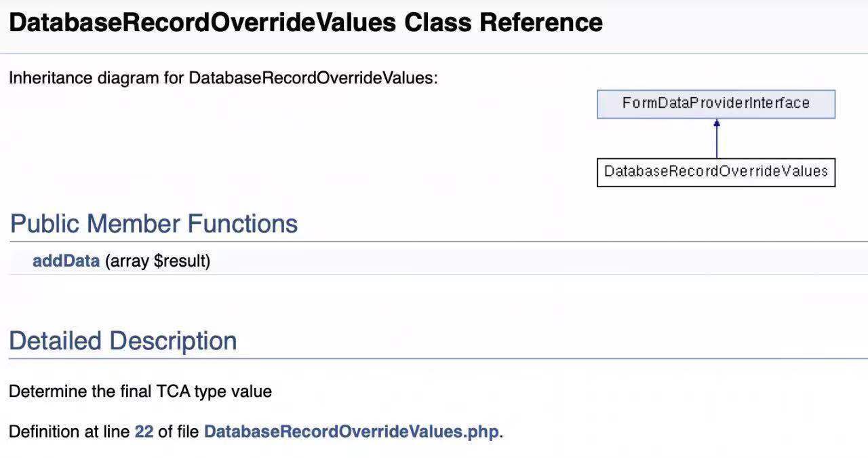
Task: Click the word "Public" in section heading
Action: pyautogui.click(x=45, y=224)
